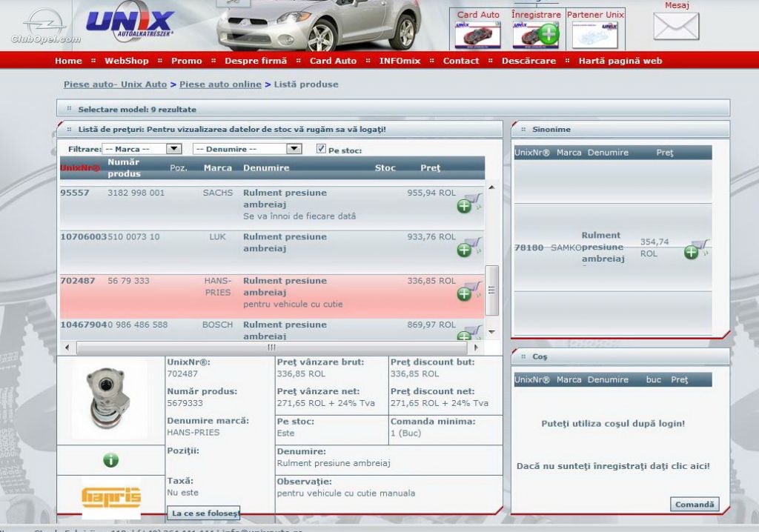Click the Comandă button
This screenshot has width=759, height=532.
(695, 504)
